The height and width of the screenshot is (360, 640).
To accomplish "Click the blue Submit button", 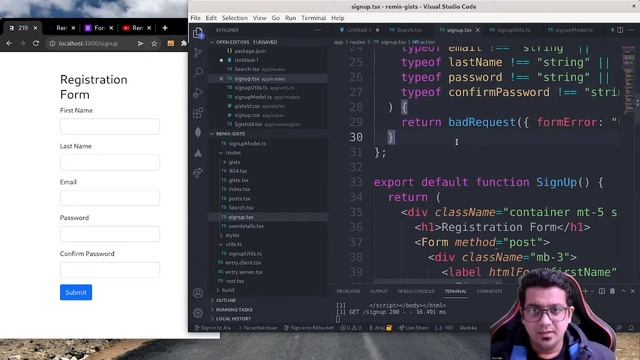I will pyautogui.click(x=76, y=292).
